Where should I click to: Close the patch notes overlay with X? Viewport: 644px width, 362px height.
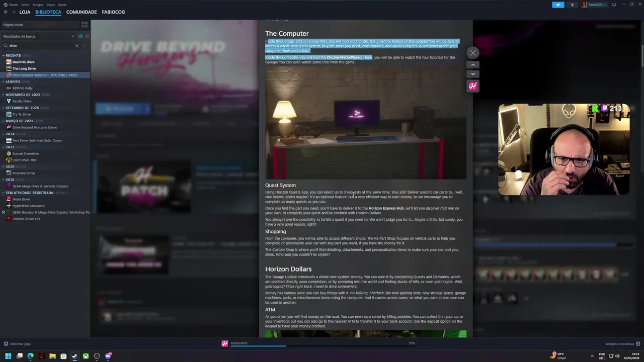pos(472,53)
